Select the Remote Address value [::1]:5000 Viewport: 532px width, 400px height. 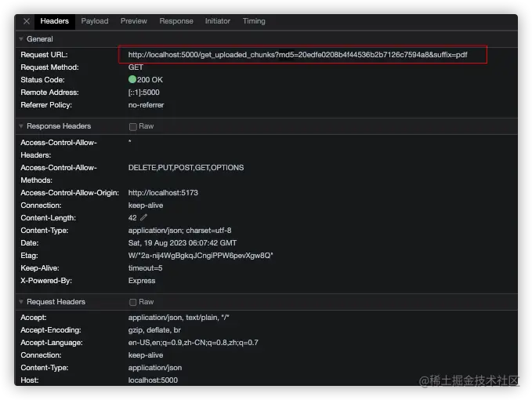(x=144, y=93)
